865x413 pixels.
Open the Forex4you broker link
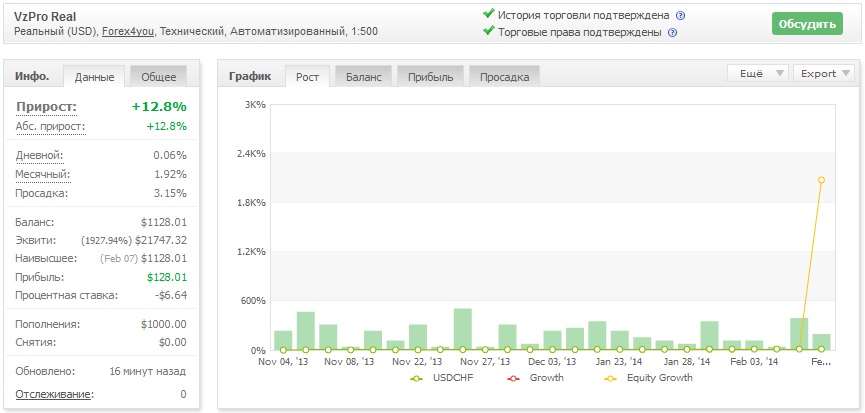coord(129,31)
